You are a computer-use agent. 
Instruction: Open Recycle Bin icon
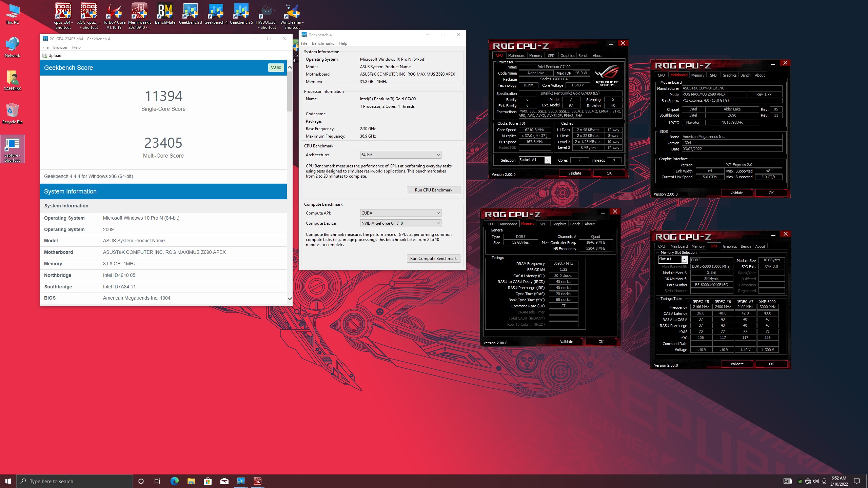[12, 114]
